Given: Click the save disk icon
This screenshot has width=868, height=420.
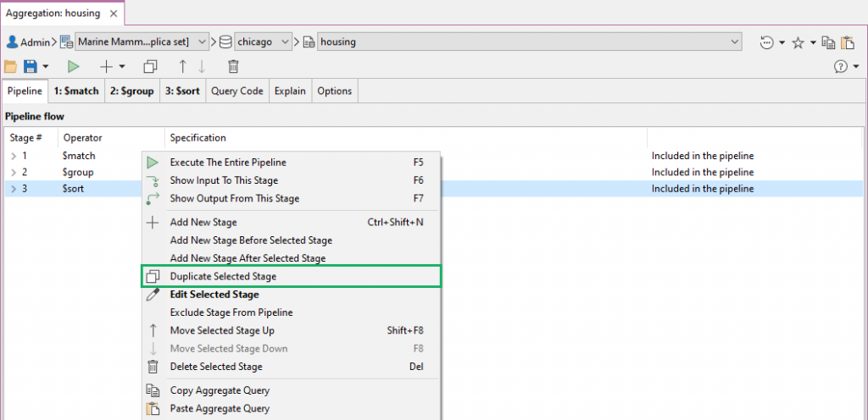Looking at the screenshot, I should (x=31, y=66).
